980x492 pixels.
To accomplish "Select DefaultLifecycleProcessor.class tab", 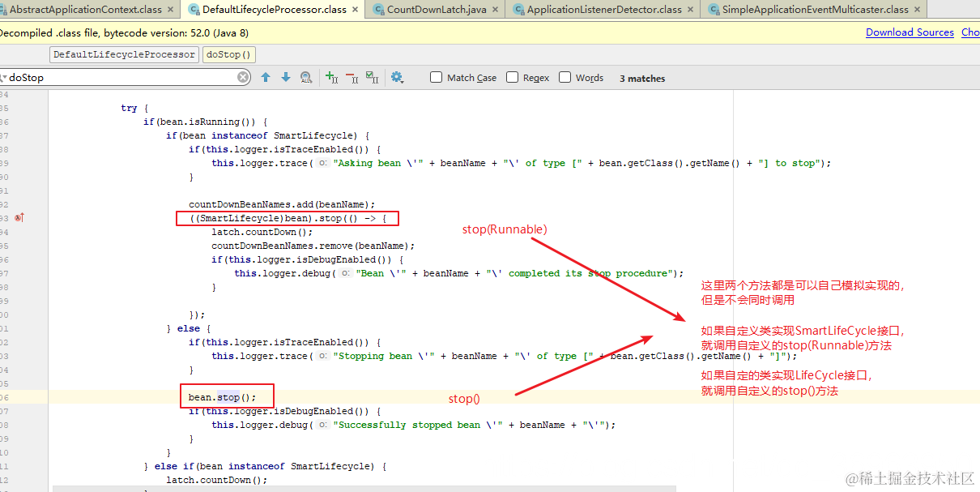I will 274,10.
